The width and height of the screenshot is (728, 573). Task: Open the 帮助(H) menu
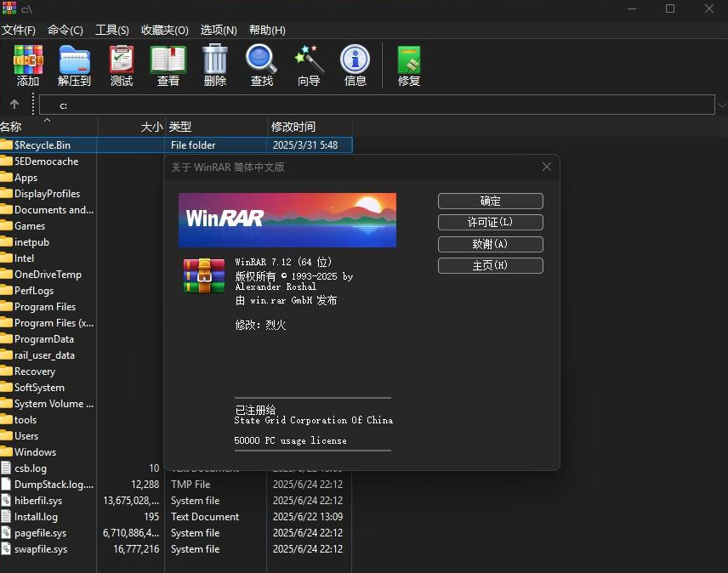point(267,30)
